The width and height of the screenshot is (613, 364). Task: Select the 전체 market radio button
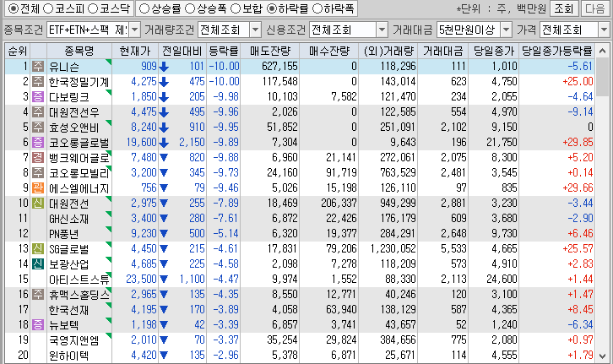tap(13, 8)
